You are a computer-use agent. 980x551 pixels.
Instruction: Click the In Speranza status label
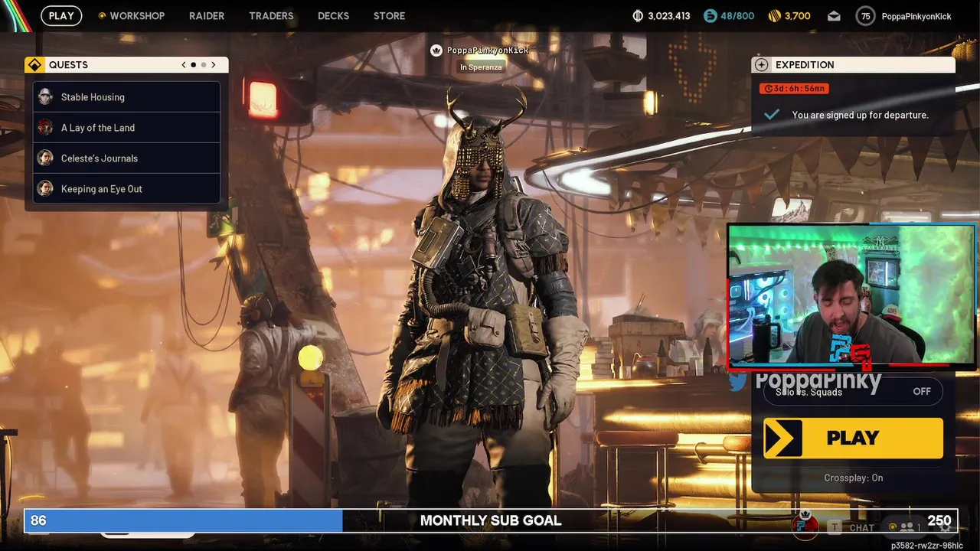[481, 67]
